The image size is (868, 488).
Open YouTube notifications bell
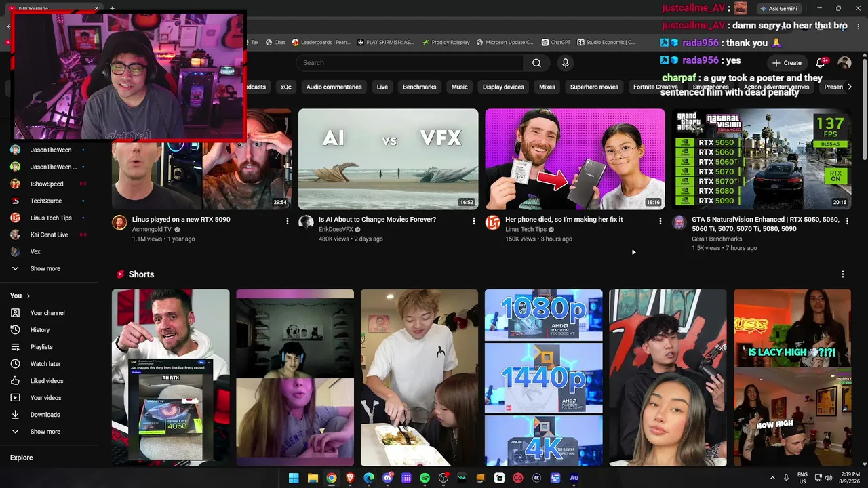(821, 63)
